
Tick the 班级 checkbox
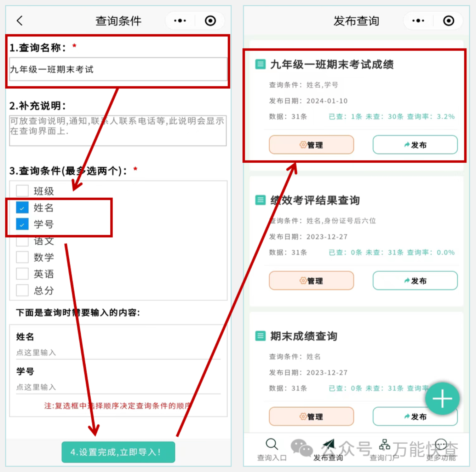tap(22, 191)
